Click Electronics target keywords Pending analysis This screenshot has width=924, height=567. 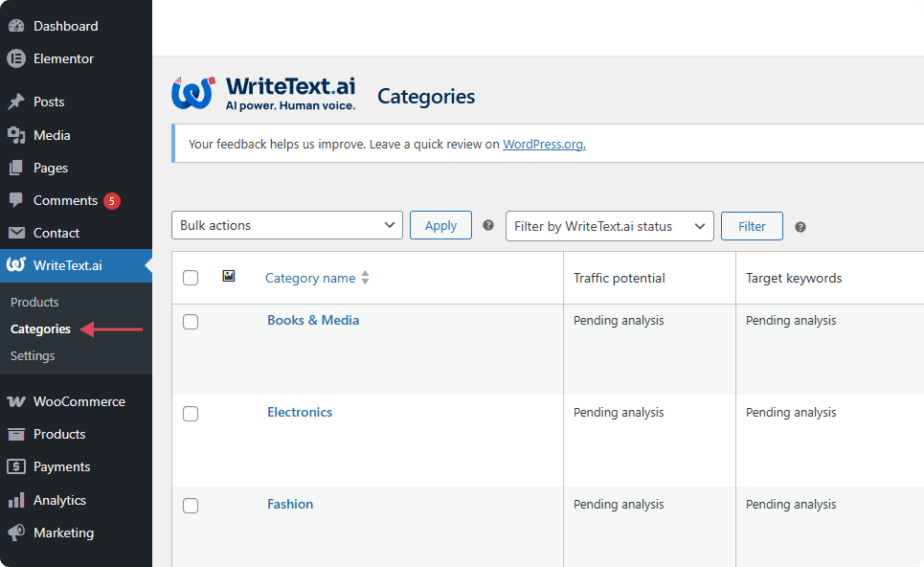(791, 413)
